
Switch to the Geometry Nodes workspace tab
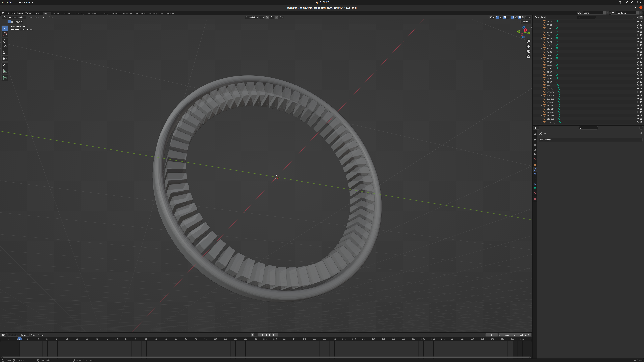tap(156, 13)
